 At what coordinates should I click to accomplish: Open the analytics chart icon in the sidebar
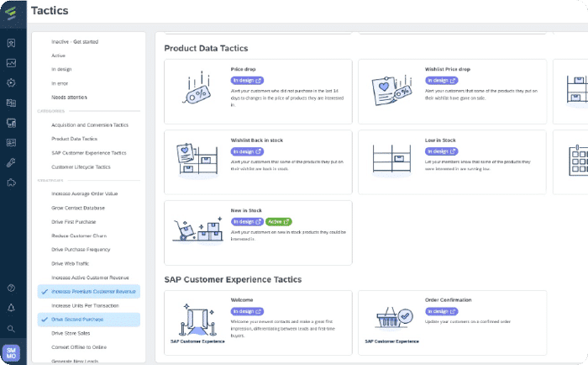11,63
